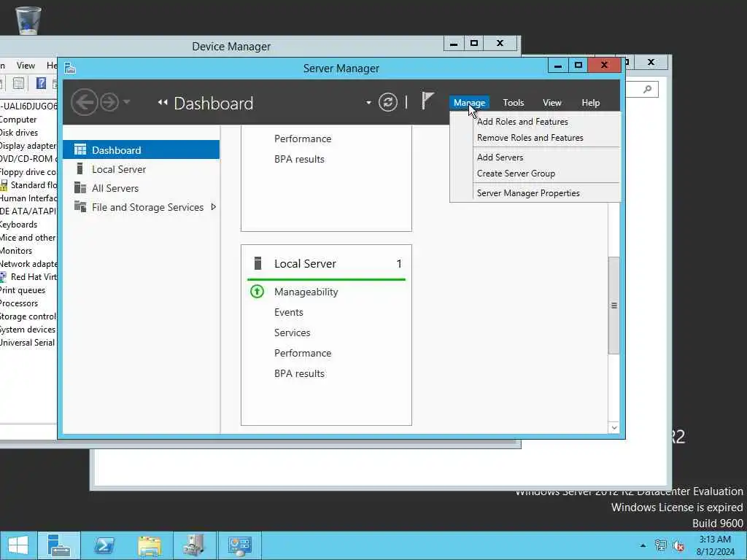
Task: Launch PowerShell from the taskbar
Action: tap(104, 545)
